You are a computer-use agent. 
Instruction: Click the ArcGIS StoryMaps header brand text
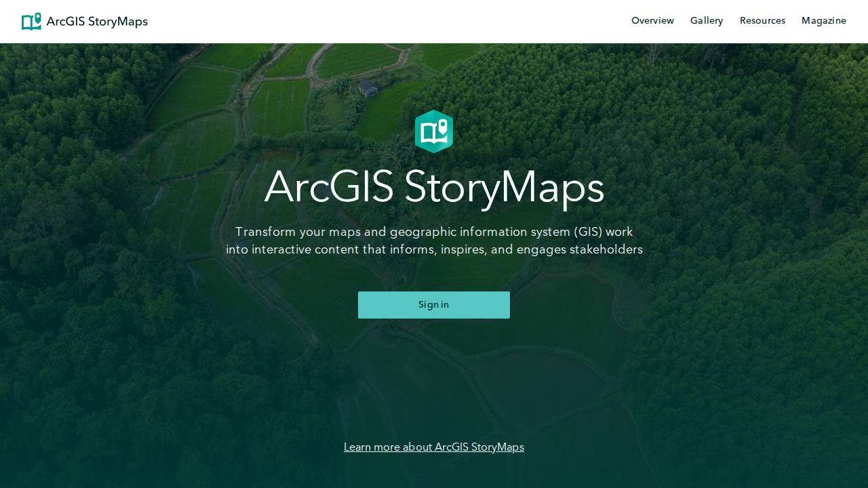[96, 22]
